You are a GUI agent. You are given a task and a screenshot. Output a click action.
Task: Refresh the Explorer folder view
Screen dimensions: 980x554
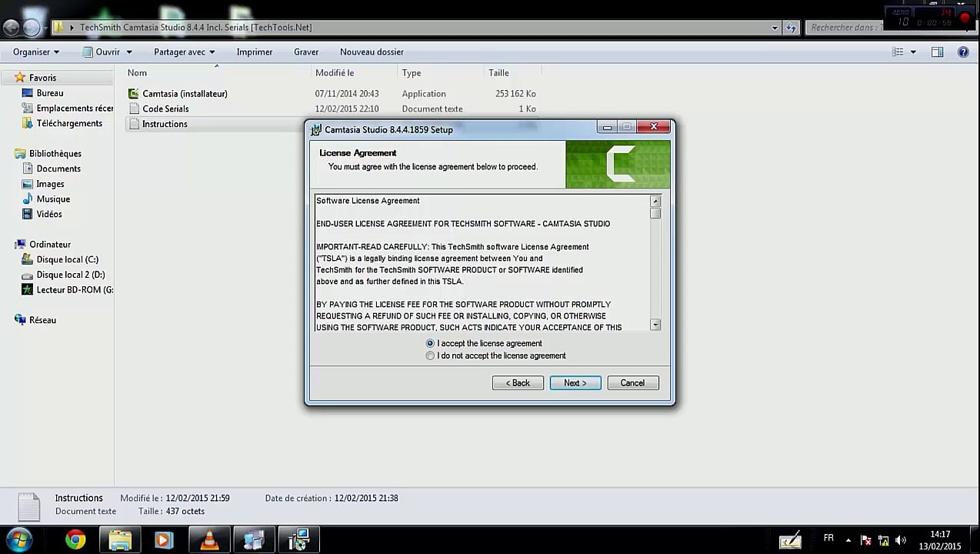791,28
